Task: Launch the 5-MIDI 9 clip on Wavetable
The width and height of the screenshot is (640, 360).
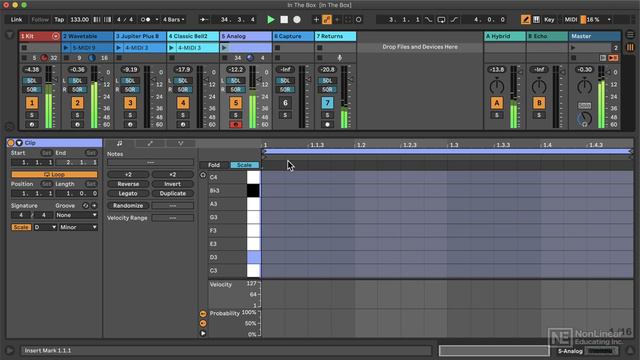Action: pos(66,48)
